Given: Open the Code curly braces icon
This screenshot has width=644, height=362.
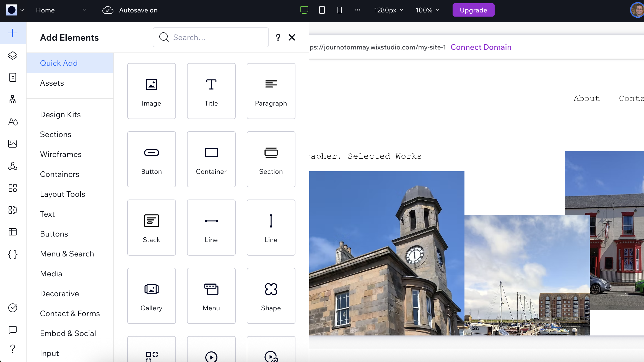Looking at the screenshot, I should click(x=13, y=254).
